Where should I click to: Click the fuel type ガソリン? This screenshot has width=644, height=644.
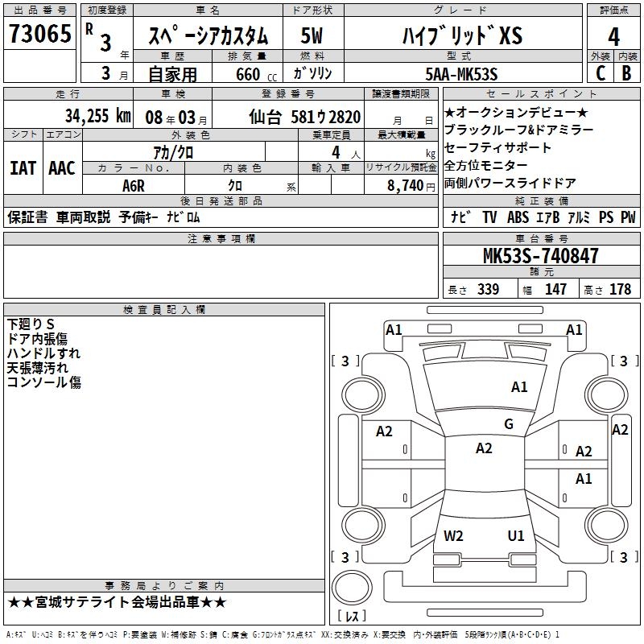312,73
